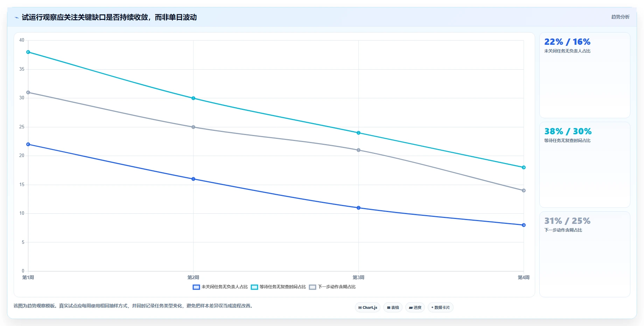
Task: Click the 第2周 x-axis label
Action: point(193,277)
